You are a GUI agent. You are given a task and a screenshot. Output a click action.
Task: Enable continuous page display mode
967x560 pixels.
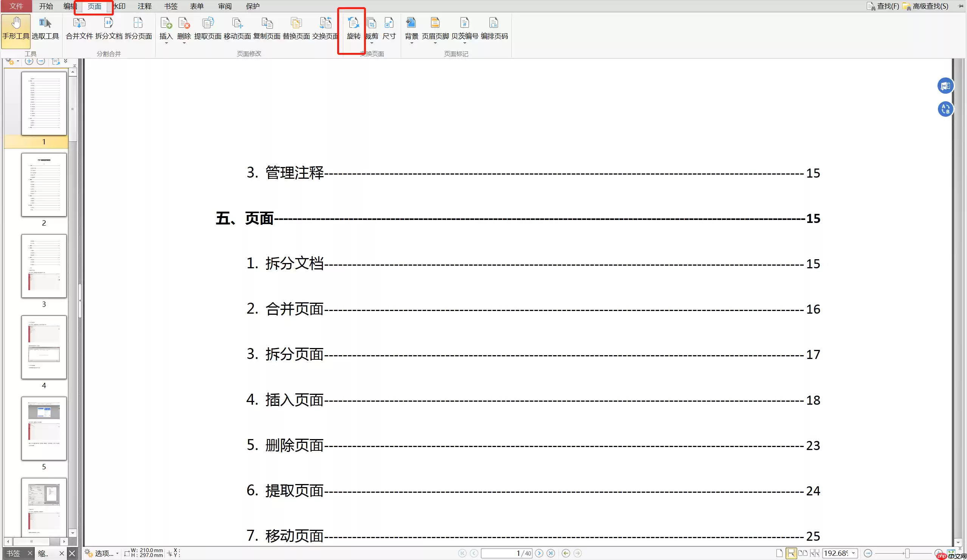point(792,553)
